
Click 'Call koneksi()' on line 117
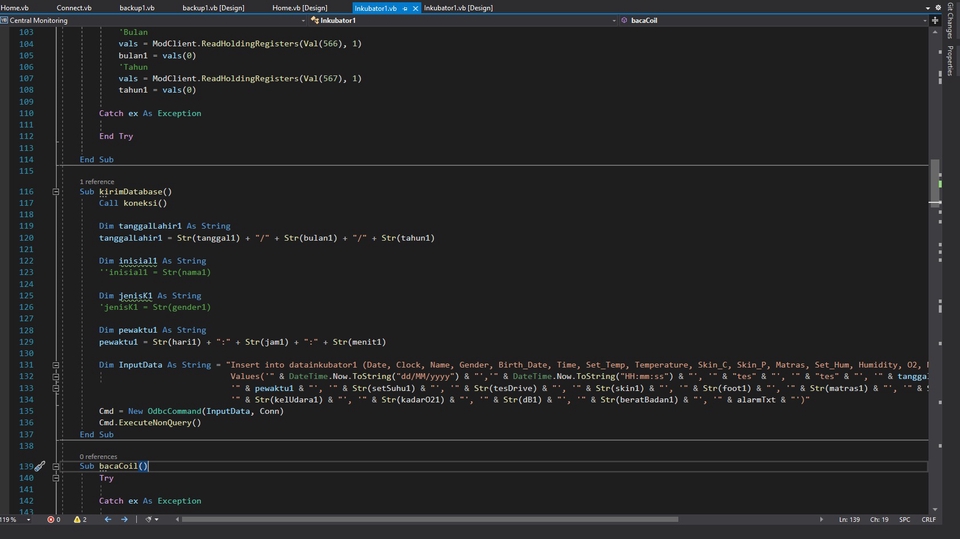pos(133,203)
